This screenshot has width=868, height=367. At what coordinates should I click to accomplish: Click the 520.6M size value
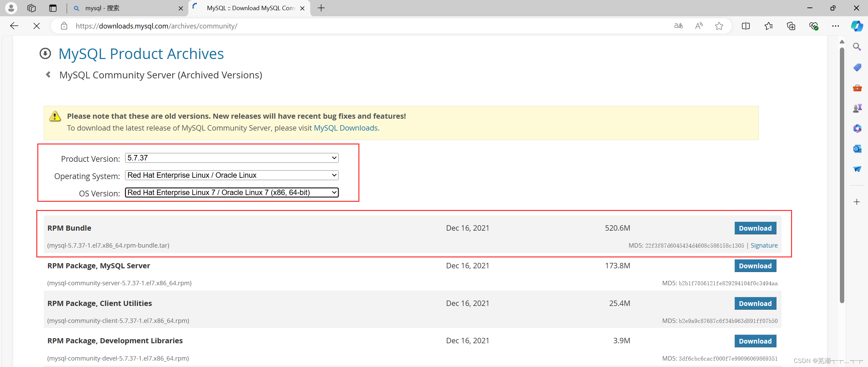617,228
